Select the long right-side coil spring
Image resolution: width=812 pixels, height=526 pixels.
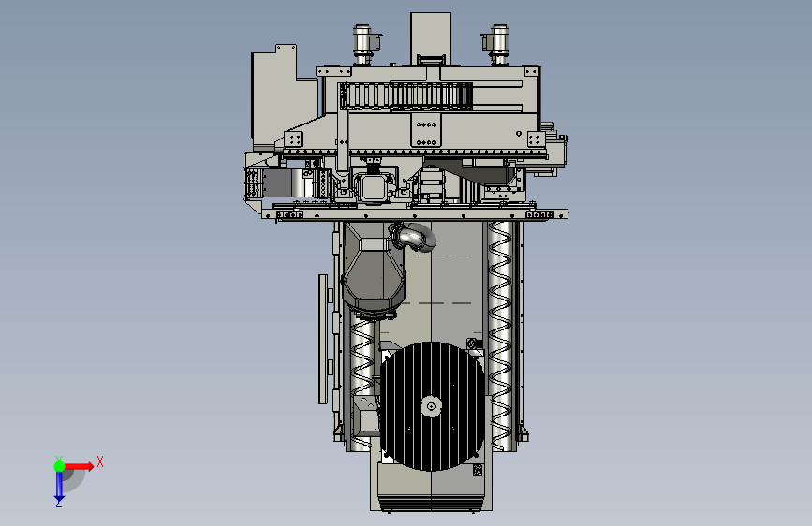[x=500, y=334]
